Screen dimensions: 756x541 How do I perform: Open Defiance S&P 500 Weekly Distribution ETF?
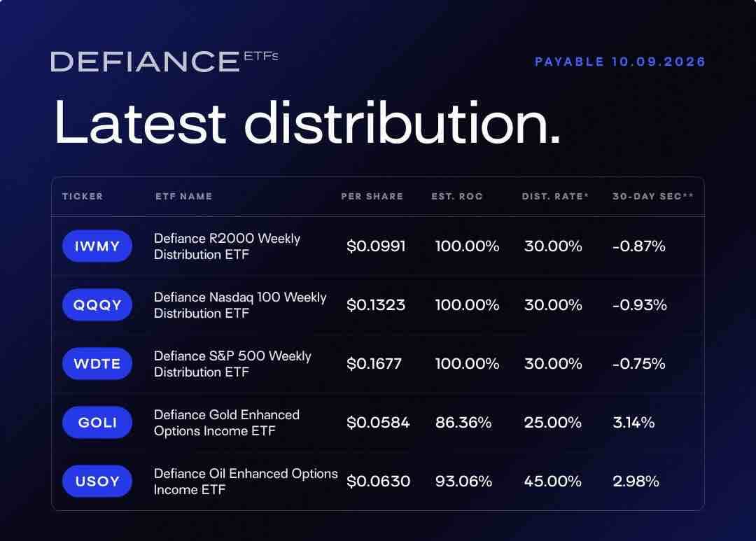pyautogui.click(x=232, y=364)
